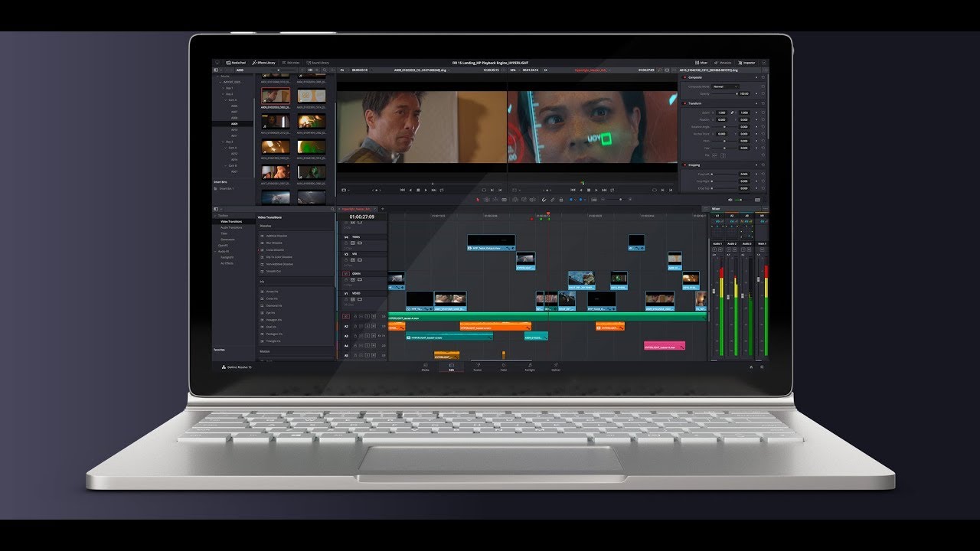
Task: Open media pool options three-dot menu
Action: pyautogui.click(x=332, y=70)
